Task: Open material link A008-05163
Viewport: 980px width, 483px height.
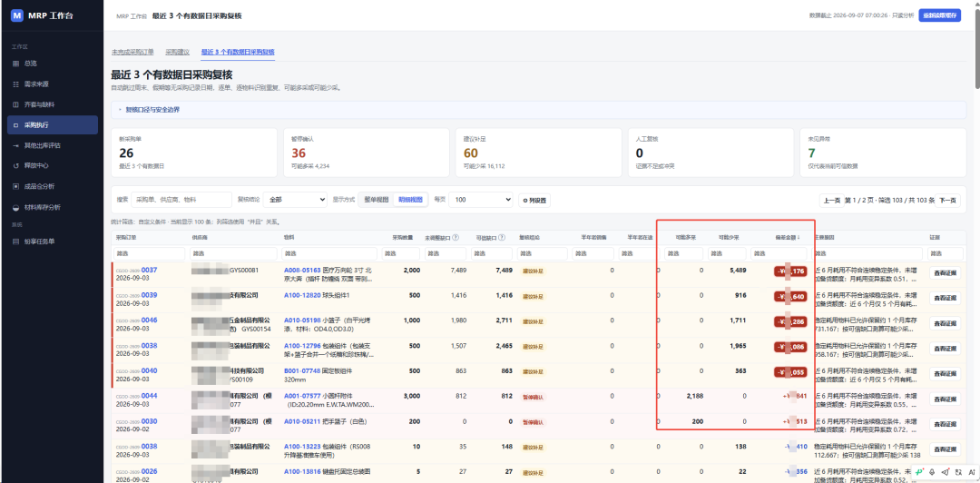Action: pos(302,271)
